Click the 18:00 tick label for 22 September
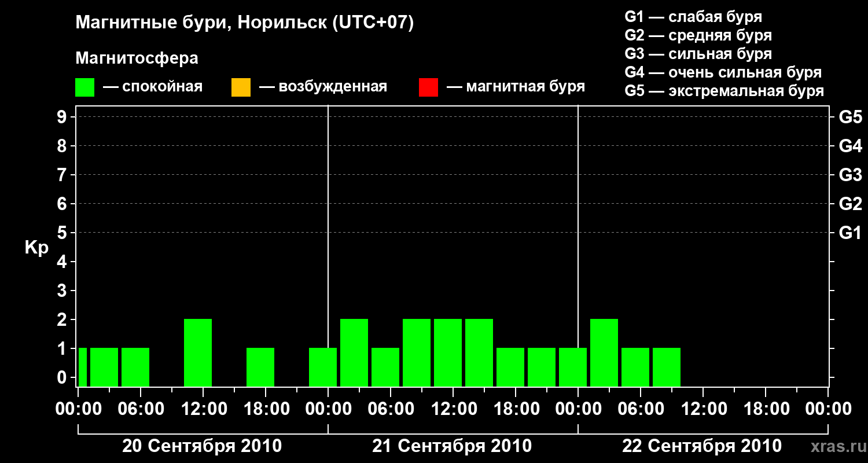 coord(766,409)
